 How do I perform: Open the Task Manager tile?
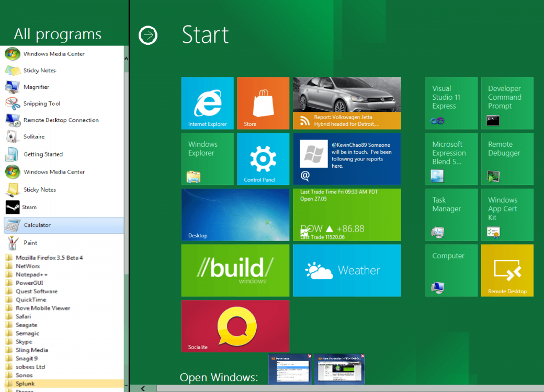coord(451,214)
